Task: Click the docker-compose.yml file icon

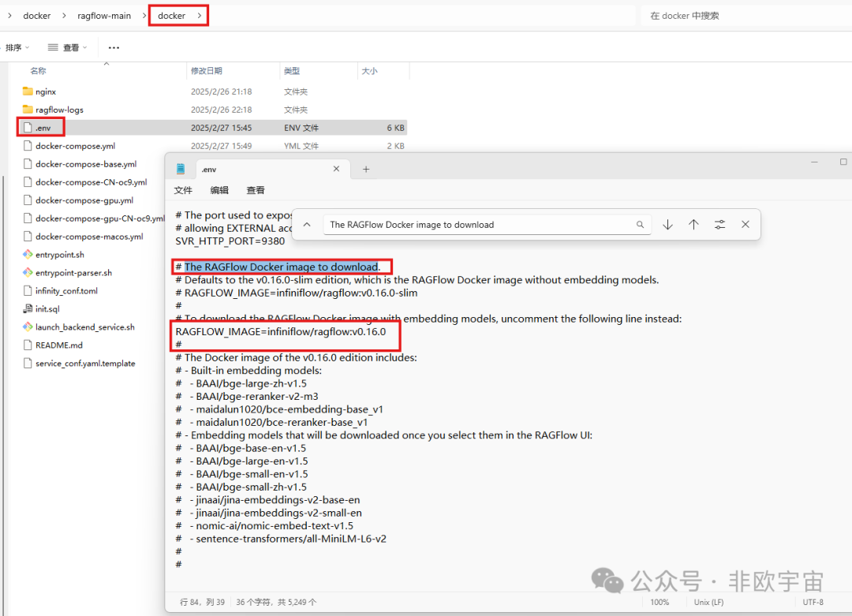Action: 28,146
